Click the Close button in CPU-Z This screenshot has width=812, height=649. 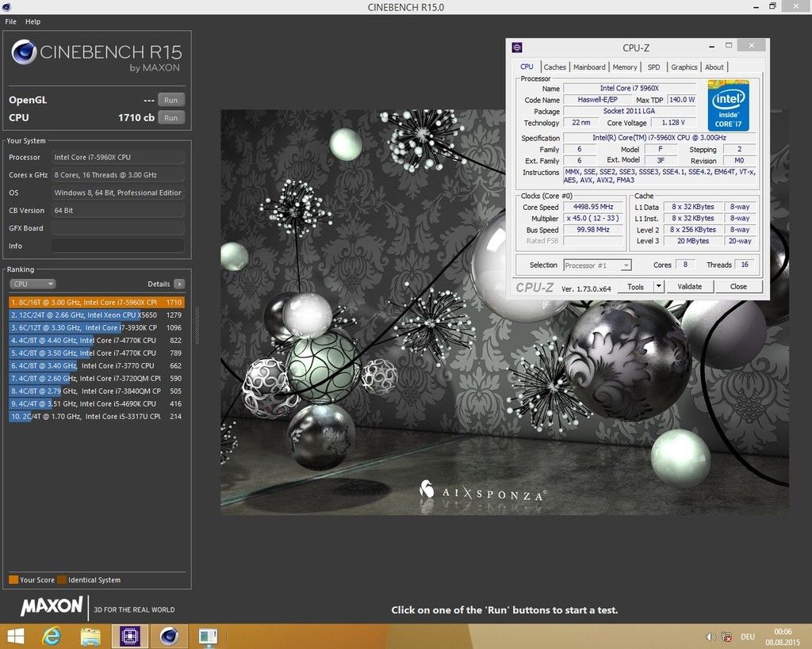click(x=738, y=287)
